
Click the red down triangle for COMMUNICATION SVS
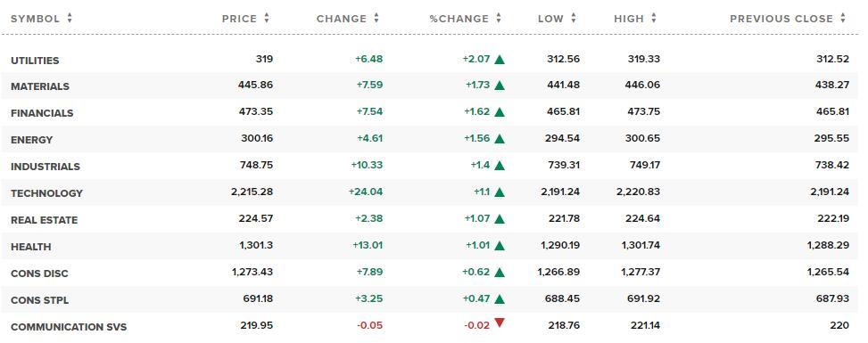click(x=500, y=323)
